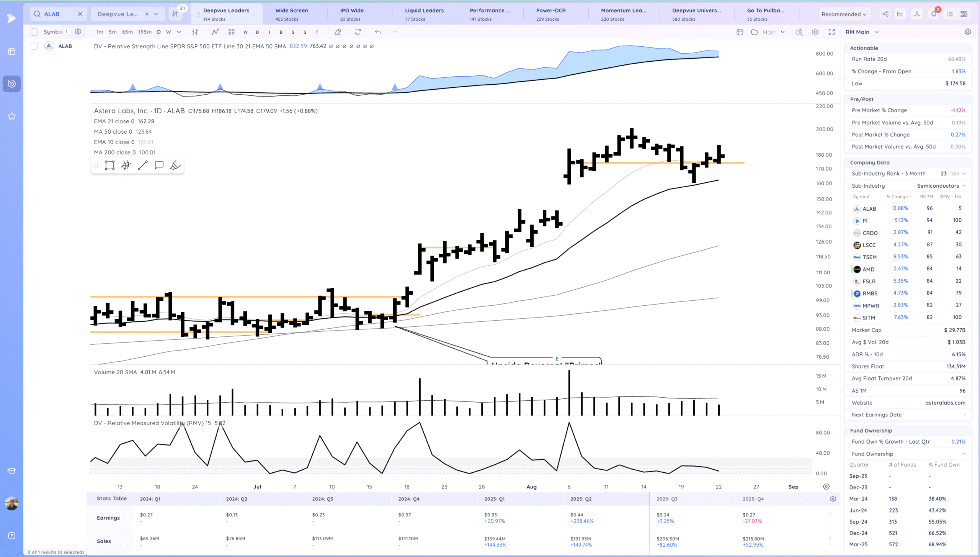Open chart settings gear icon
The width and height of the screenshot is (980, 557).
(x=815, y=32)
